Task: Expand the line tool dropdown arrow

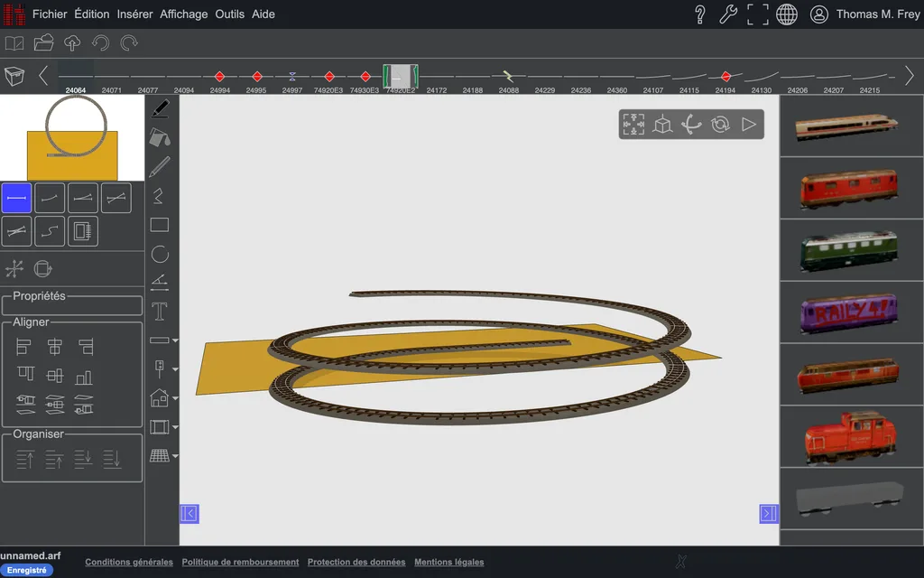Action: coord(175,340)
